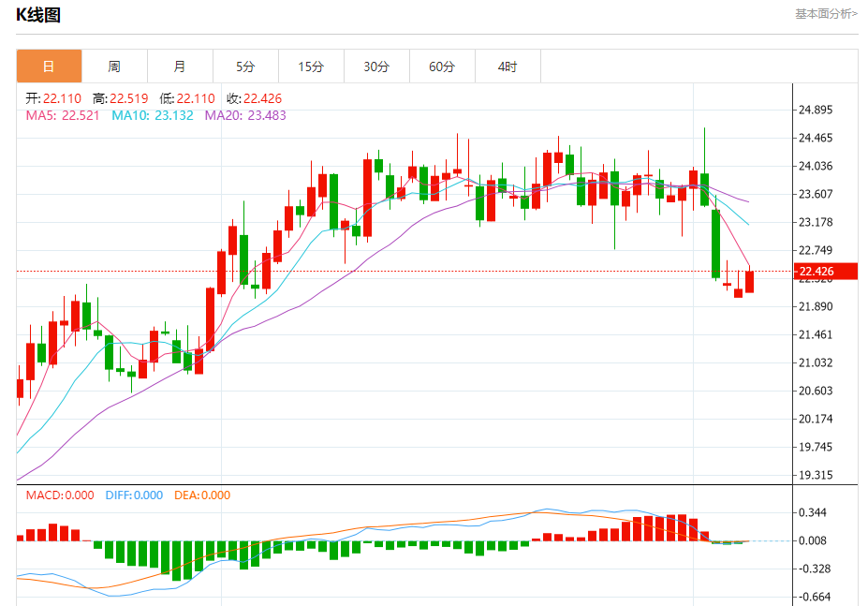This screenshot has width=868, height=606.
Task: Click the 24.036 price axis label
Action: 816,166
